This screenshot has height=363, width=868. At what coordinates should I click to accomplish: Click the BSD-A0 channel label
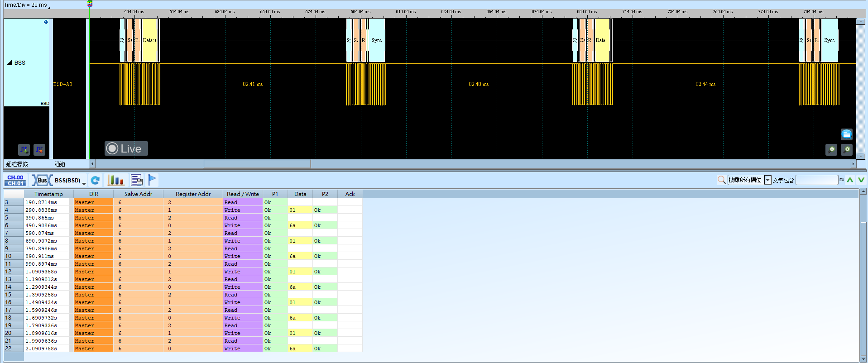click(63, 84)
